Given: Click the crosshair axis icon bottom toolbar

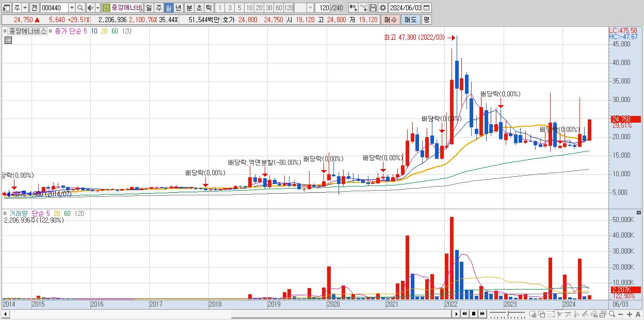Looking at the screenshot, I should click(x=559, y=314).
